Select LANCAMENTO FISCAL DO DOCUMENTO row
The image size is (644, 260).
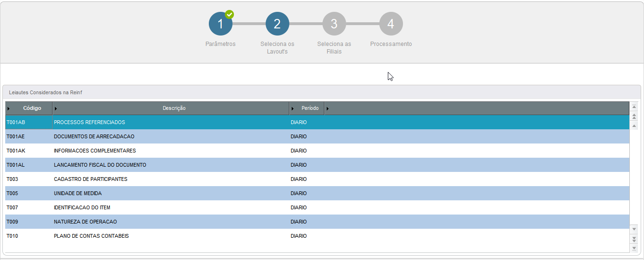[317, 165]
